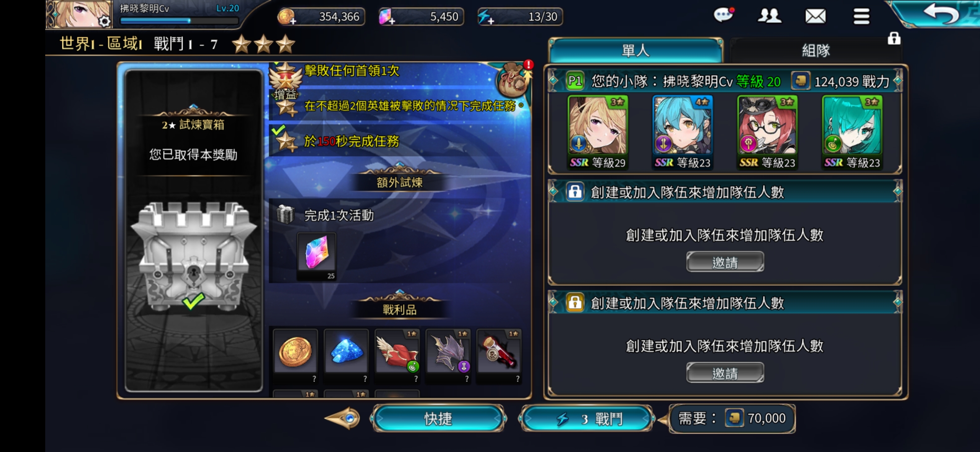Open the friends list icon
The width and height of the screenshot is (980, 452).
click(x=769, y=16)
